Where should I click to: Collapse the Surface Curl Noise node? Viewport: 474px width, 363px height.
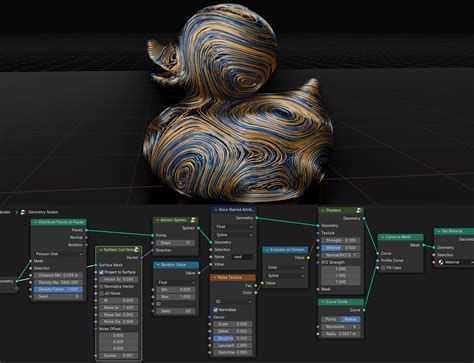[x=101, y=250]
